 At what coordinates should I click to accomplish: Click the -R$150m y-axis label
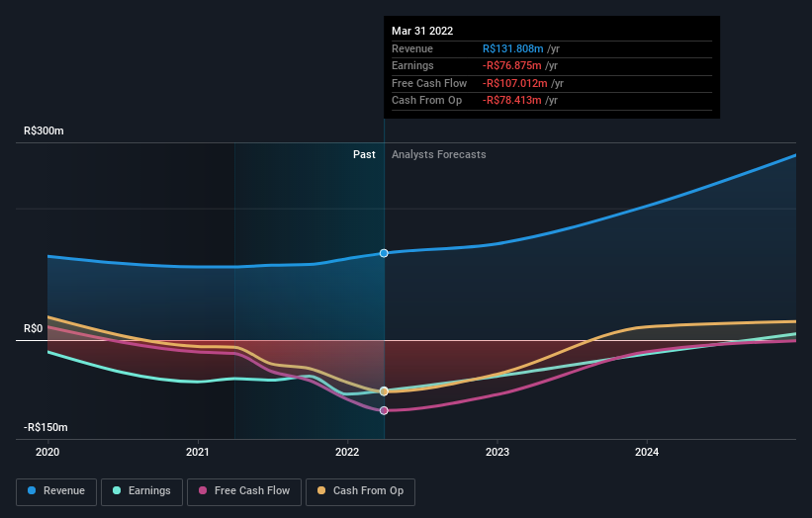point(45,427)
